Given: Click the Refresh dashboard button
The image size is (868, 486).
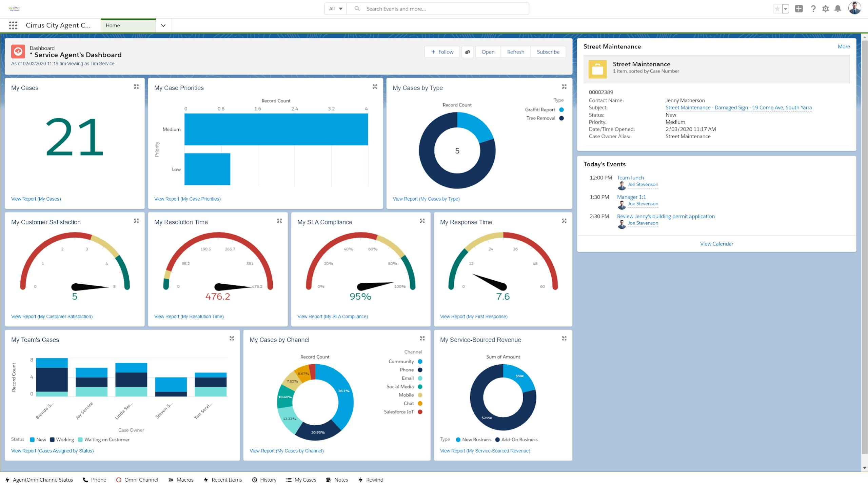Looking at the screenshot, I should pyautogui.click(x=515, y=52).
